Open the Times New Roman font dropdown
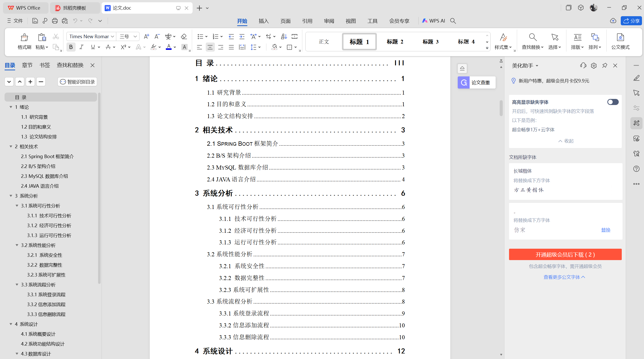This screenshot has width=644, height=359. tap(112, 36)
